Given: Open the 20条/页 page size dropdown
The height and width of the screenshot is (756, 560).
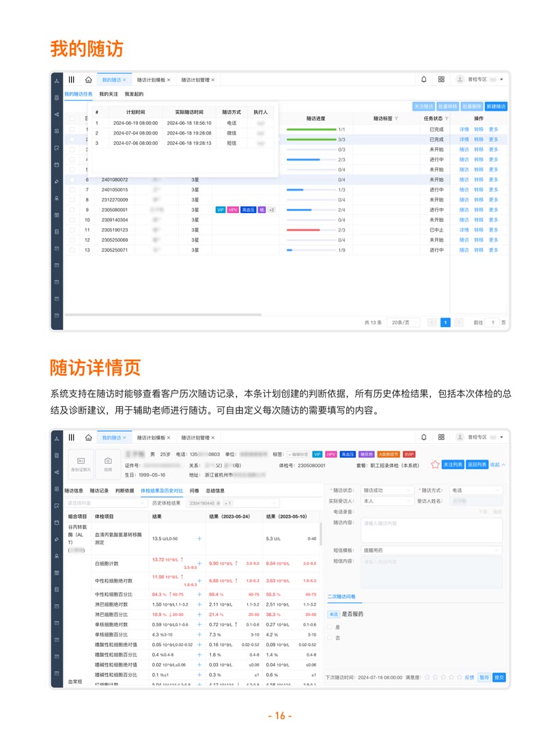Looking at the screenshot, I should [403, 322].
